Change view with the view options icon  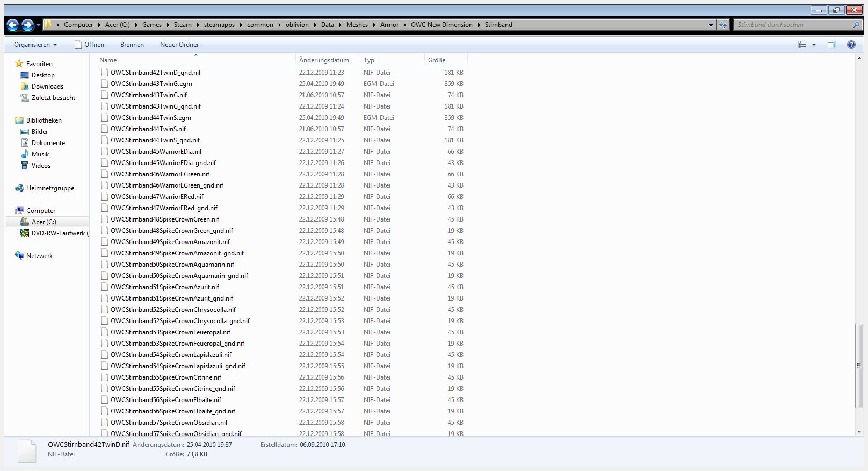click(x=802, y=45)
